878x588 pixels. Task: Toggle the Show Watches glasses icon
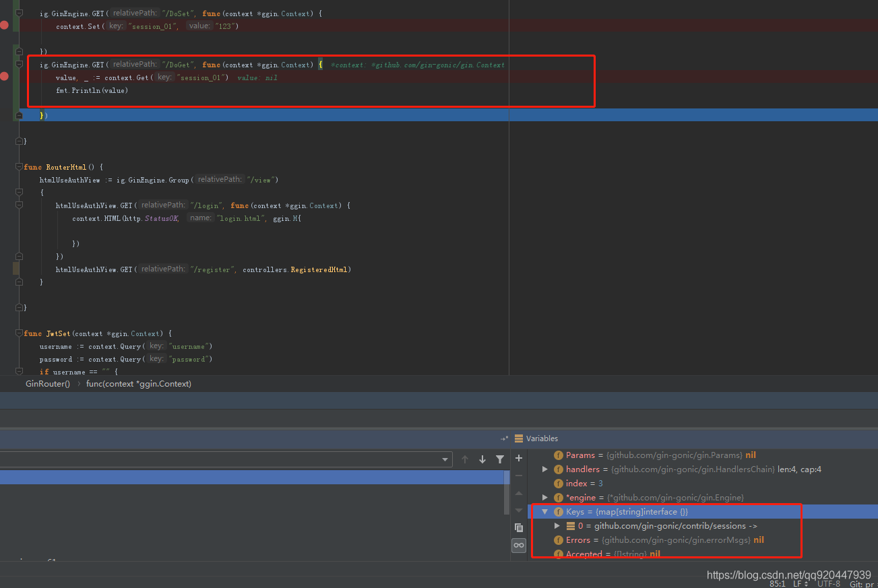point(519,546)
